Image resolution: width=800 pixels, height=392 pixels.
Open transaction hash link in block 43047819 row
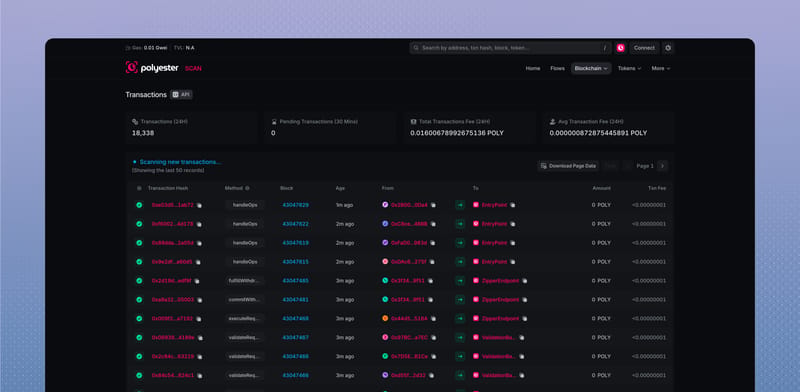tap(172, 243)
